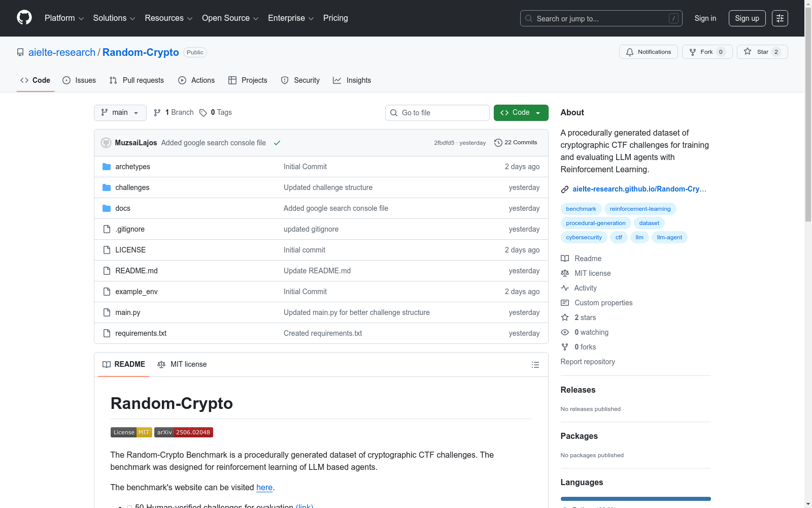This screenshot has height=508, width=812.
Task: Fork the repository
Action: [707, 52]
